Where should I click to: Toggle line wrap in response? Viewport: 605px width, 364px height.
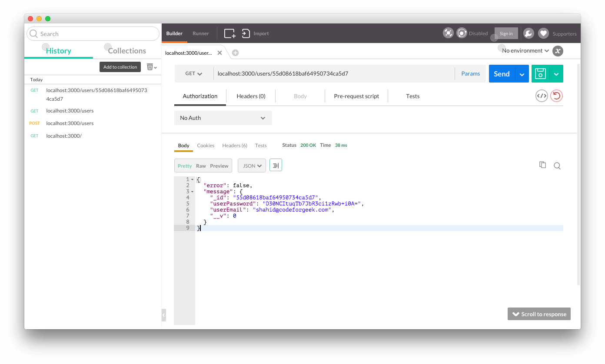[x=276, y=165]
